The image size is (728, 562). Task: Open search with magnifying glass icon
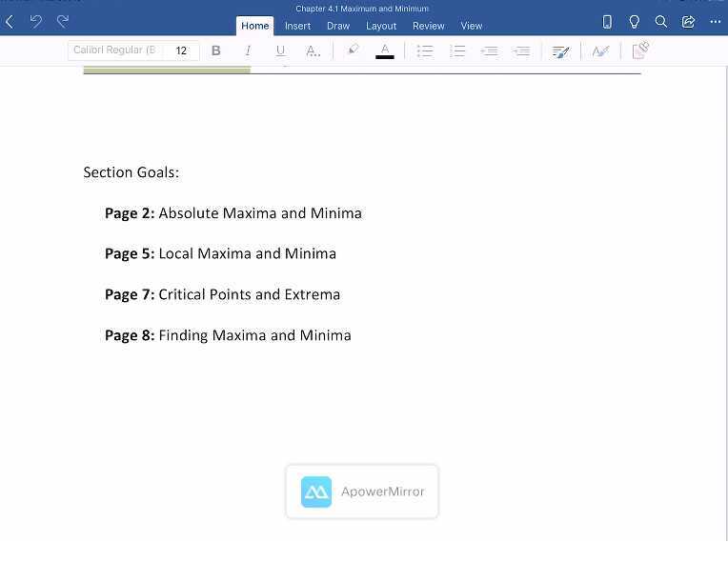(x=660, y=22)
